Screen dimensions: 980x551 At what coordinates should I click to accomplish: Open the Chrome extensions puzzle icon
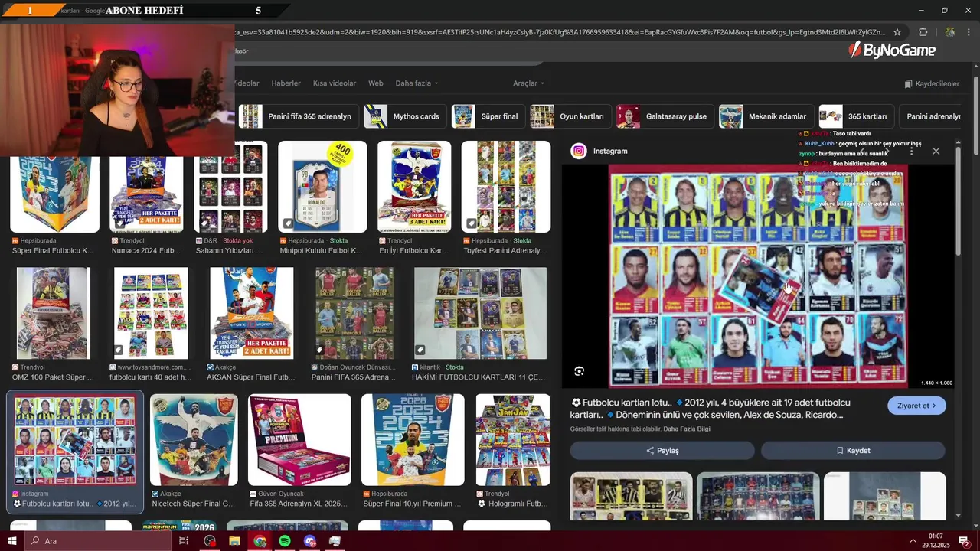[x=923, y=32]
